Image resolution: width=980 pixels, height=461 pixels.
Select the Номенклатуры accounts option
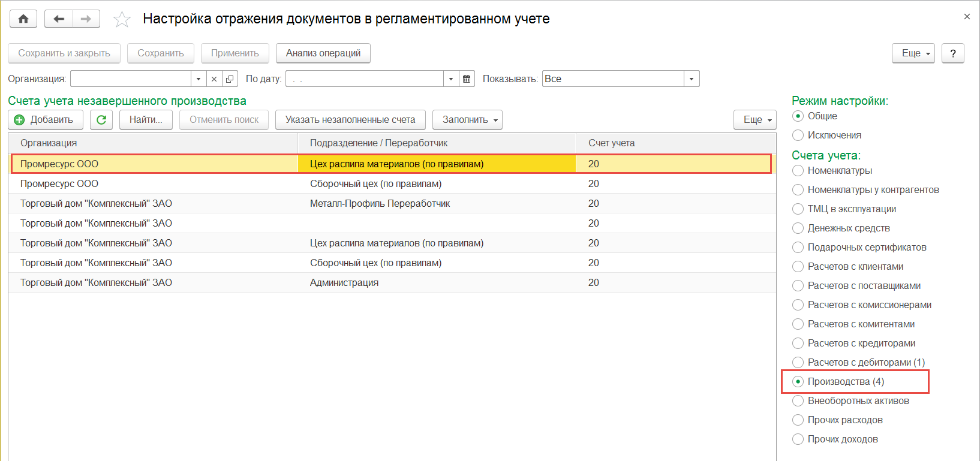coord(798,171)
